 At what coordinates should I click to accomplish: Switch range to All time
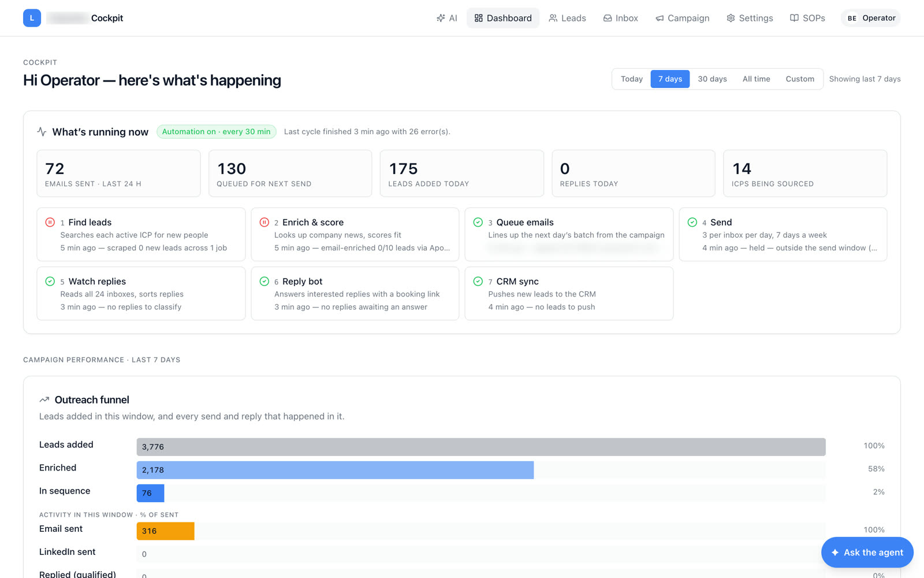756,79
